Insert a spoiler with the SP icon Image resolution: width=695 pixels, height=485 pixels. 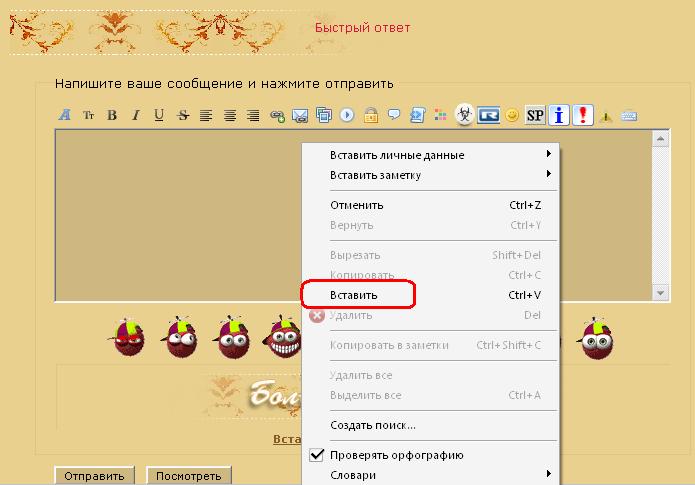pyautogui.click(x=535, y=116)
